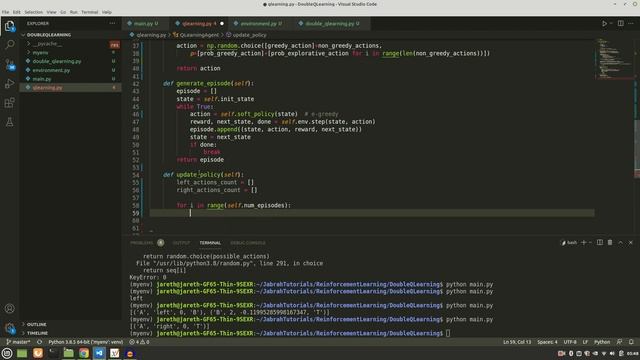Open the DEBUG CONSOLE panel tab
This screenshot has width=640, height=360.
coord(248,243)
